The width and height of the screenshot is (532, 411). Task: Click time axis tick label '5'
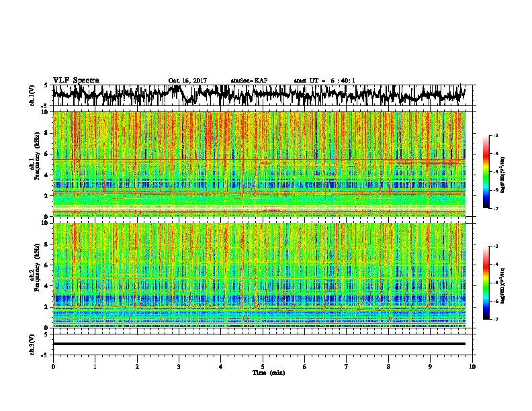(x=263, y=367)
